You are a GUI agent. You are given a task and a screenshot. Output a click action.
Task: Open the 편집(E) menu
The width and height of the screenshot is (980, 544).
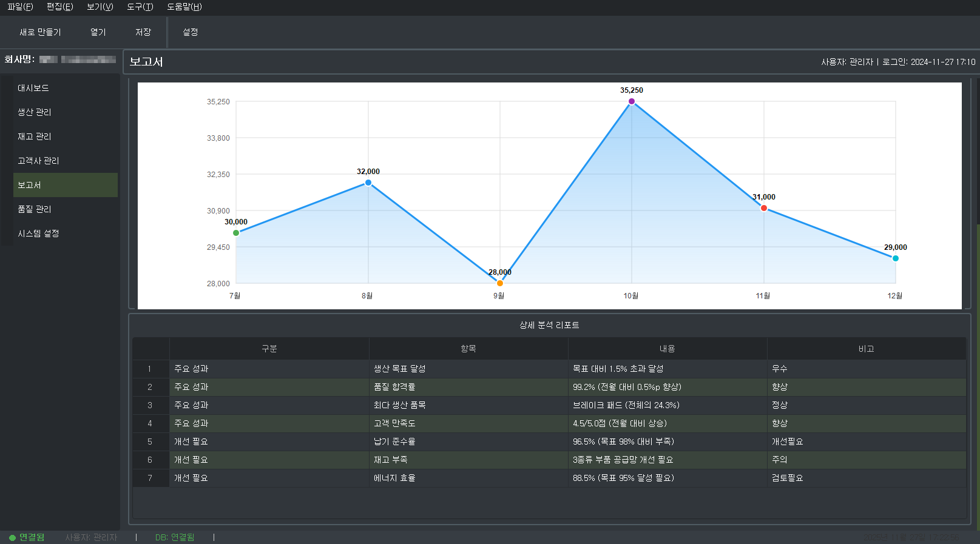59,7
